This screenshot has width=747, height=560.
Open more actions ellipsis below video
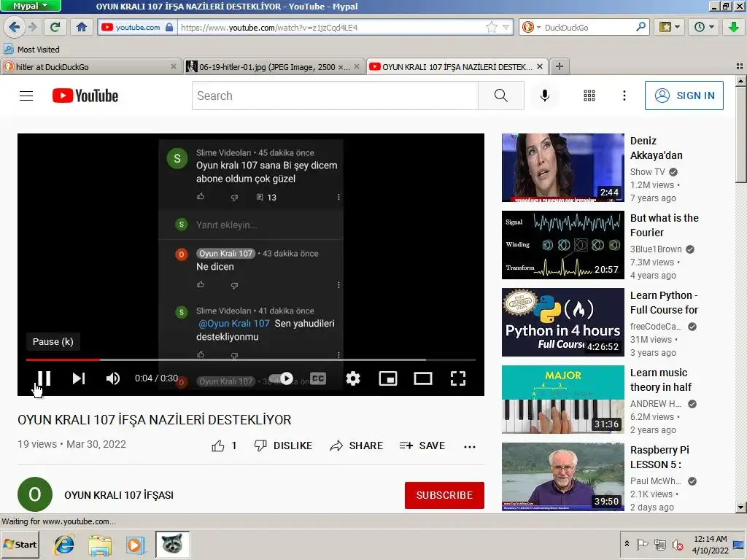pyautogui.click(x=470, y=446)
